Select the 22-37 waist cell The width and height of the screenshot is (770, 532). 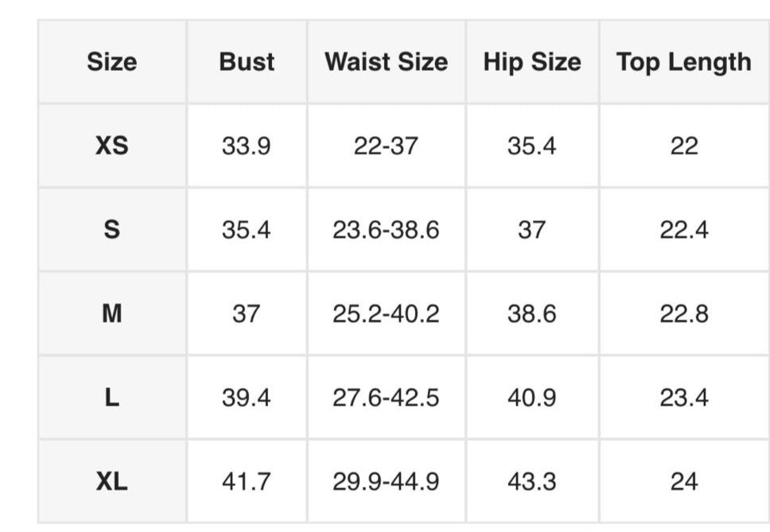click(386, 146)
